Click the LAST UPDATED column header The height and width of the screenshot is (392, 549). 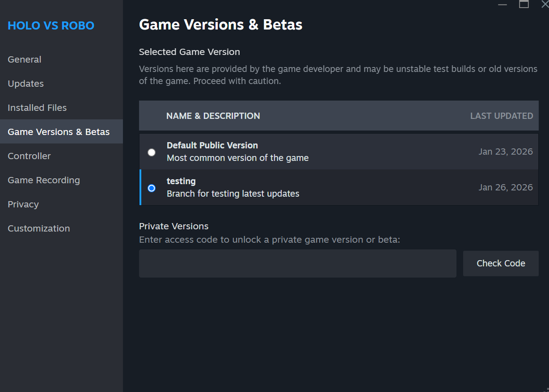point(501,116)
